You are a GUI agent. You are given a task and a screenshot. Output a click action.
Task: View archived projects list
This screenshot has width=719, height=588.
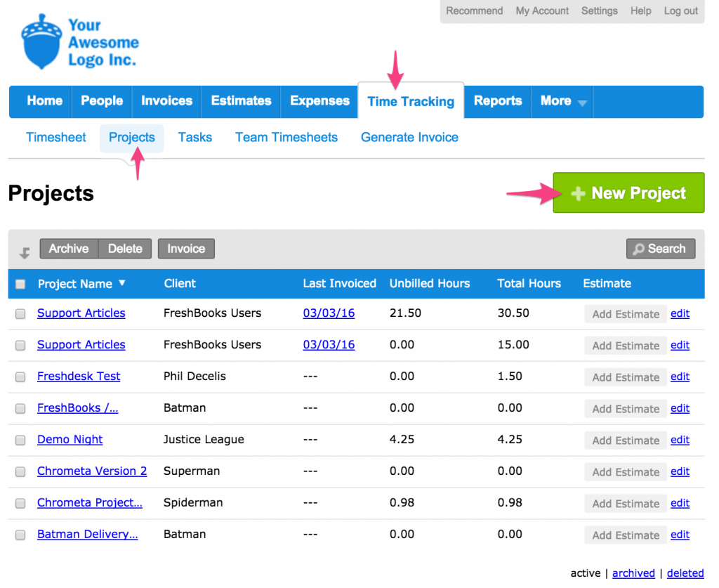633,573
